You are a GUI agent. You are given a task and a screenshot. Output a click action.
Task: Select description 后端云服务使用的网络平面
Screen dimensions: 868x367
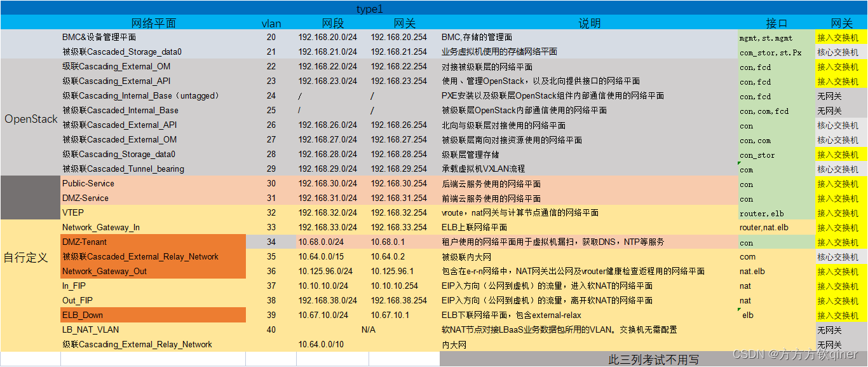[589, 184]
